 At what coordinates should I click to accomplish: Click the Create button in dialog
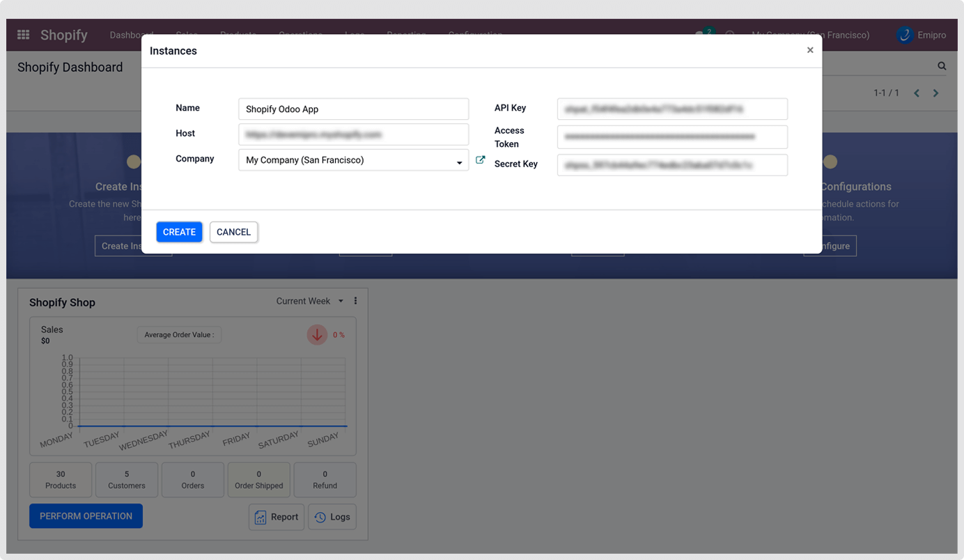[179, 232]
